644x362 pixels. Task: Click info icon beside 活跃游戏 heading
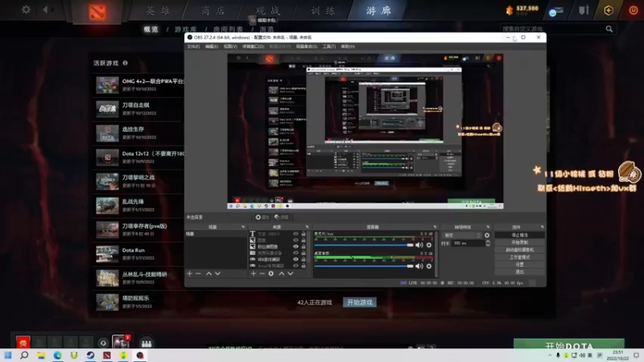126,63
